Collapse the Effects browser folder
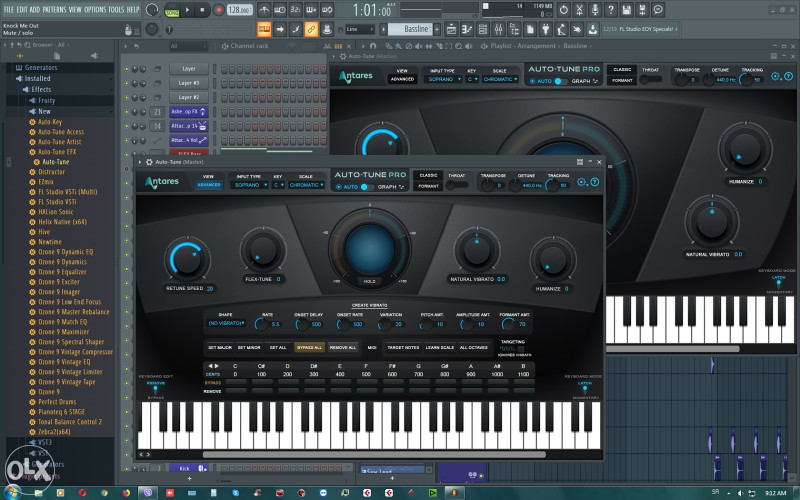The width and height of the screenshot is (800, 500). 41,89
